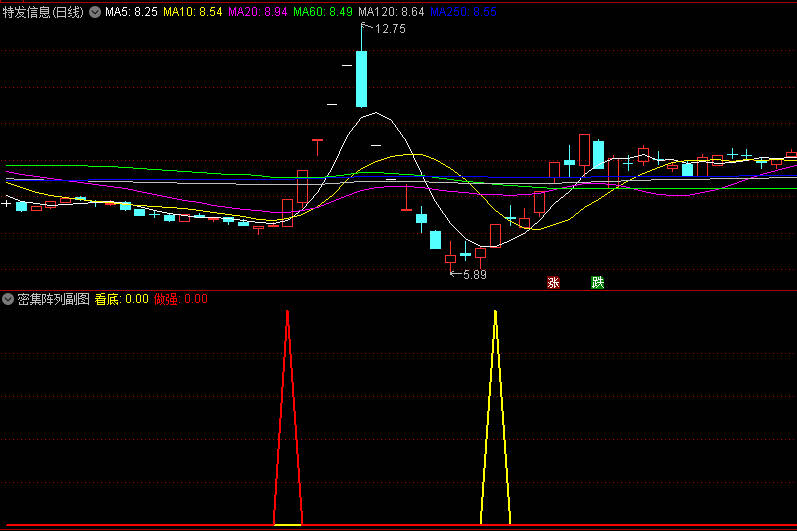Click the red 做强 value label
The image size is (797, 531).
pos(181,299)
